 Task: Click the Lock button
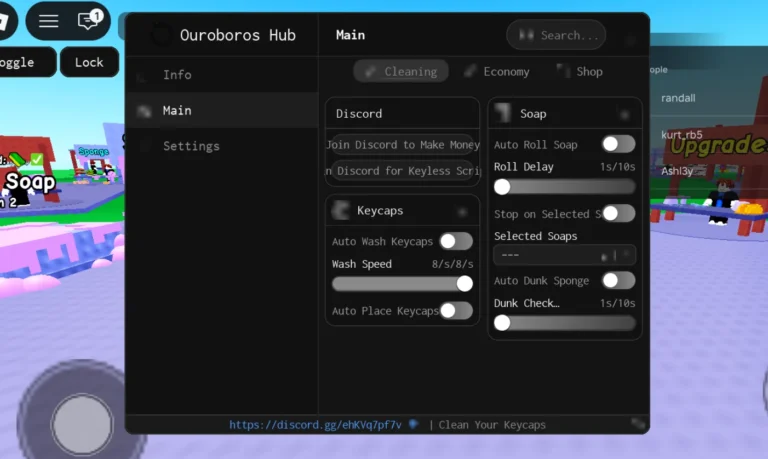pyautogui.click(x=89, y=62)
